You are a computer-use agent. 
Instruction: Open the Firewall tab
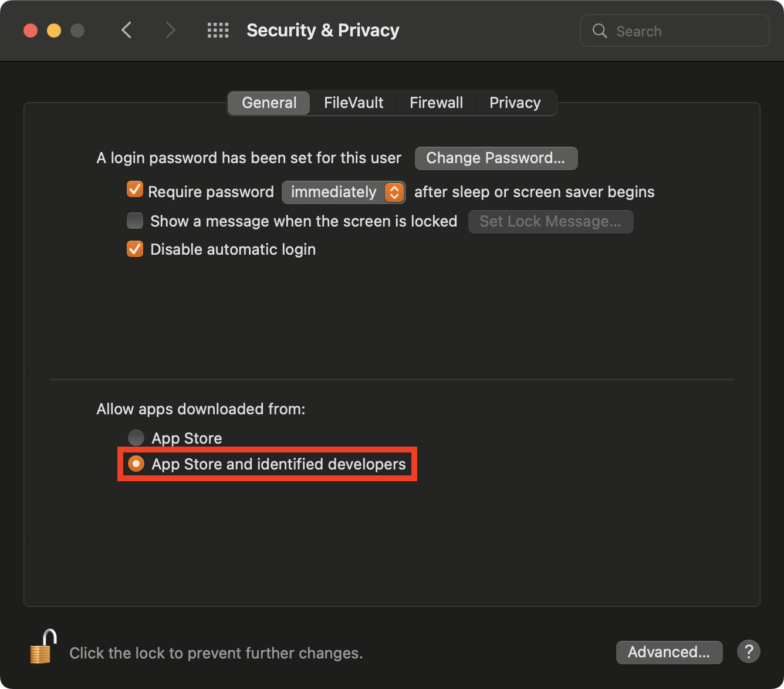[436, 103]
